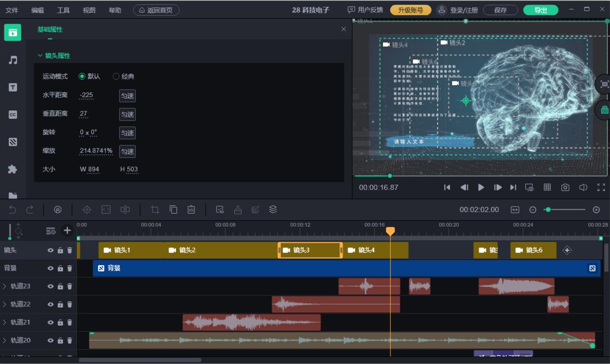The height and width of the screenshot is (364, 610).
Task: Open 垂直距离 easing 匀速 dropdown
Action: click(x=128, y=114)
